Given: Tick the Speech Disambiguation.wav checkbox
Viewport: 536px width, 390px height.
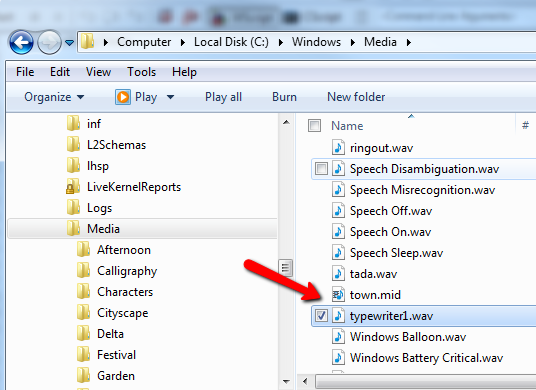Looking at the screenshot, I should tap(321, 169).
